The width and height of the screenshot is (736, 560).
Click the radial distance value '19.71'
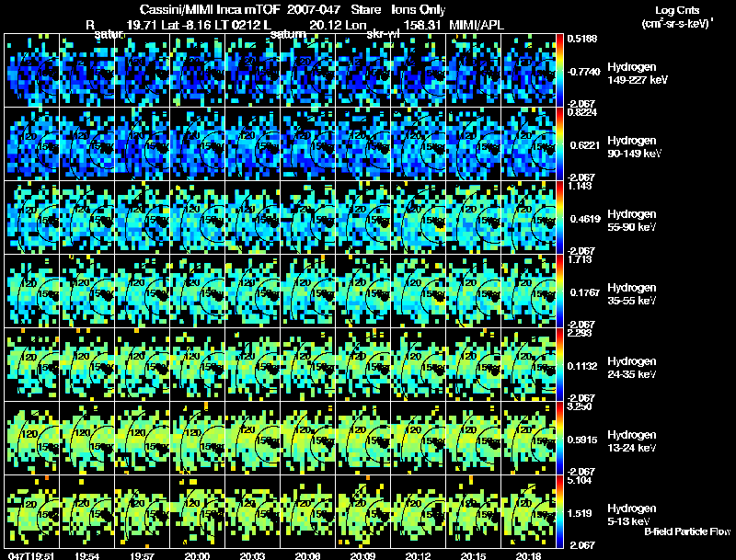coord(143,25)
